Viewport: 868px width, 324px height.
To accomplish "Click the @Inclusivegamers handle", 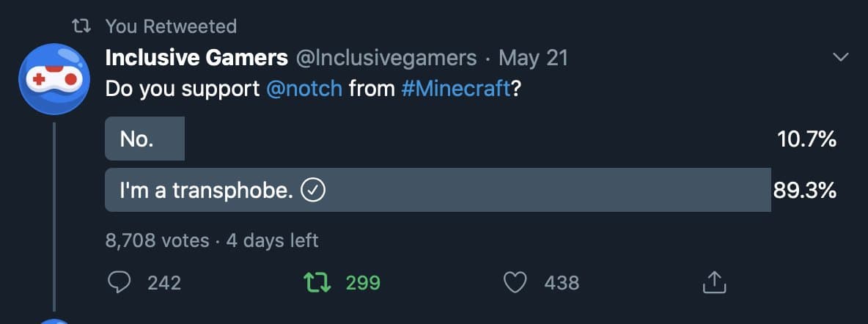I will click(386, 57).
